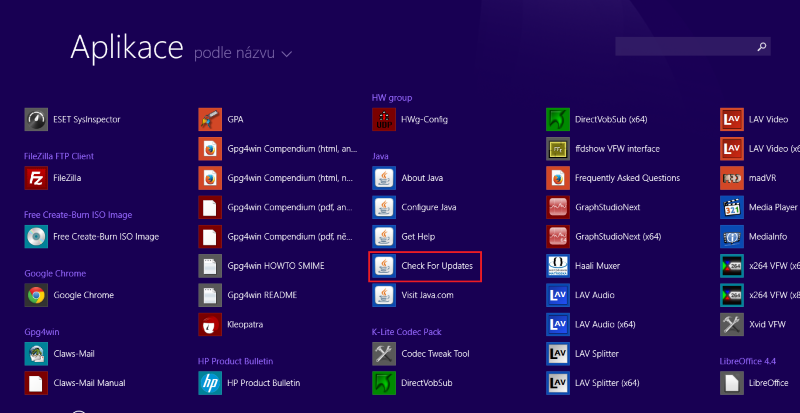Open HP Product Bulletin icon

pyautogui.click(x=210, y=383)
